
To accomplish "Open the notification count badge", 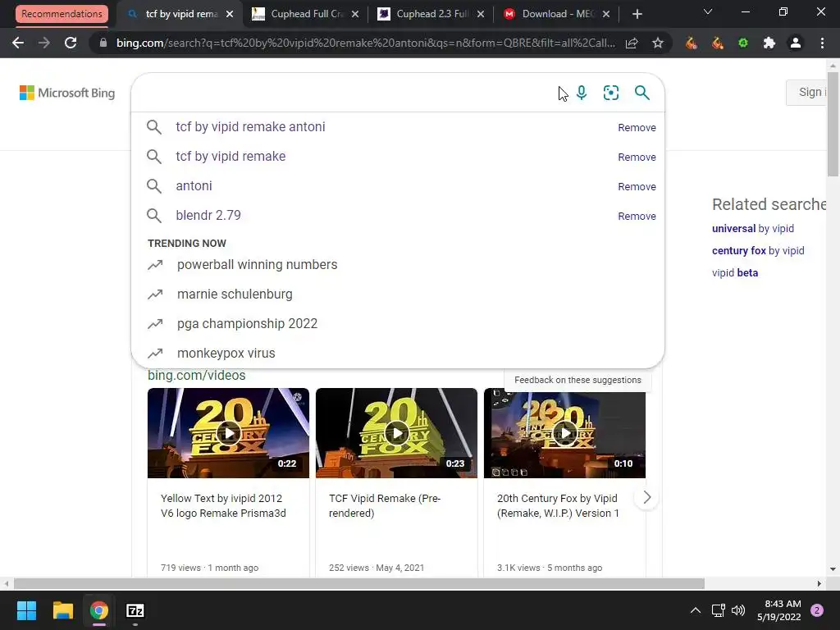I will [x=817, y=610].
